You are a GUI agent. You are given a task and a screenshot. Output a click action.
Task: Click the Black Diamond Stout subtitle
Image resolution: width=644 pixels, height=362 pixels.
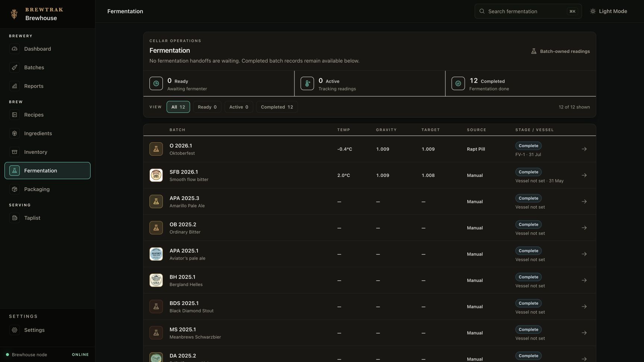[x=192, y=311]
